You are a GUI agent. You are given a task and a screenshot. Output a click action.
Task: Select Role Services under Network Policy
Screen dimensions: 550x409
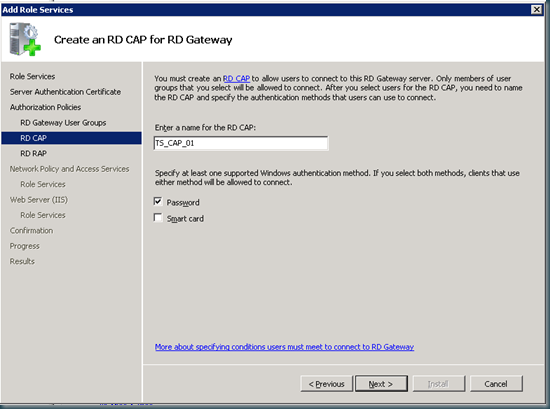43,185
